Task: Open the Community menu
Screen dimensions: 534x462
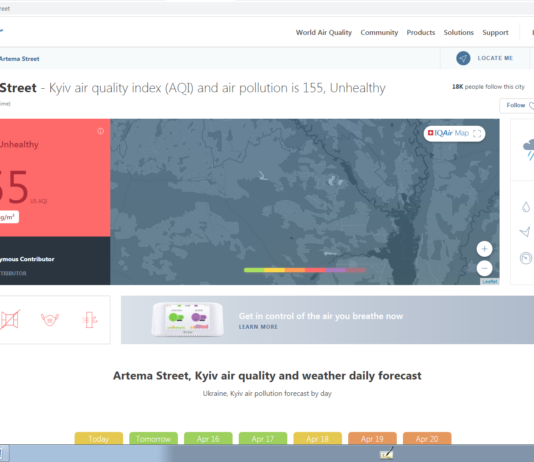Action: 379,33
